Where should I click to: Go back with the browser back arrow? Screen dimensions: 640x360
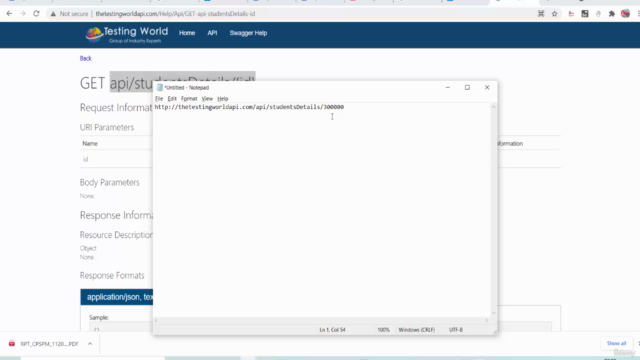pyautogui.click(x=9, y=13)
